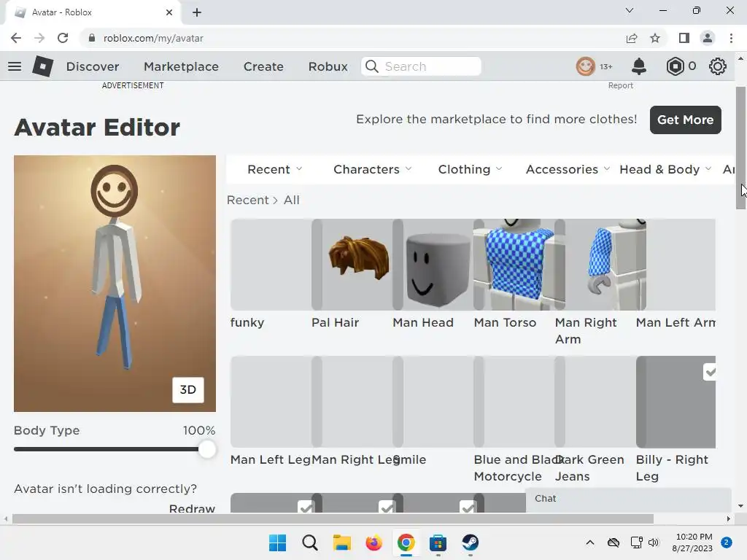
Task: Open File Explorer from taskbar
Action: [341, 542]
